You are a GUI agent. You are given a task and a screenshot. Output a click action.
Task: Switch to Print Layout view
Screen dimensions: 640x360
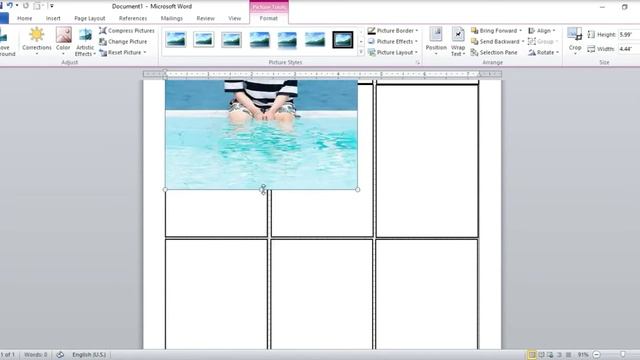coord(532,355)
